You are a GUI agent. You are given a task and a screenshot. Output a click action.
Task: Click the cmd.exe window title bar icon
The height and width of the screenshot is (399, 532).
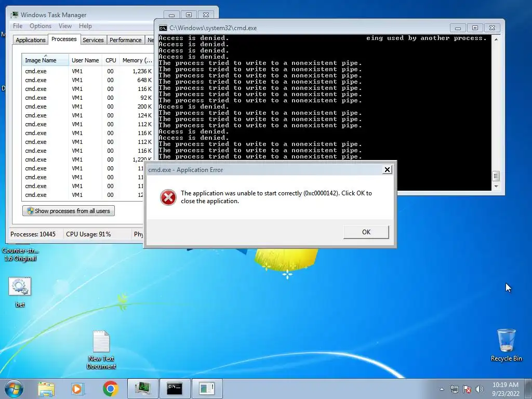click(163, 28)
